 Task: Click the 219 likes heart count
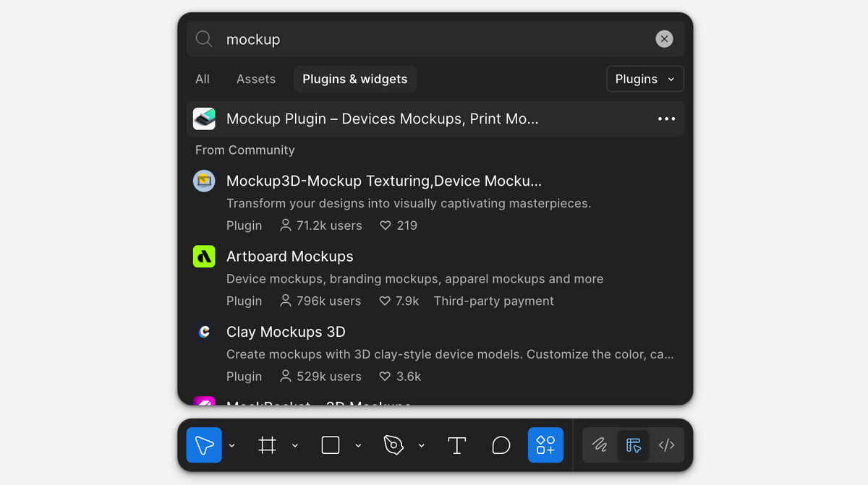tap(399, 226)
